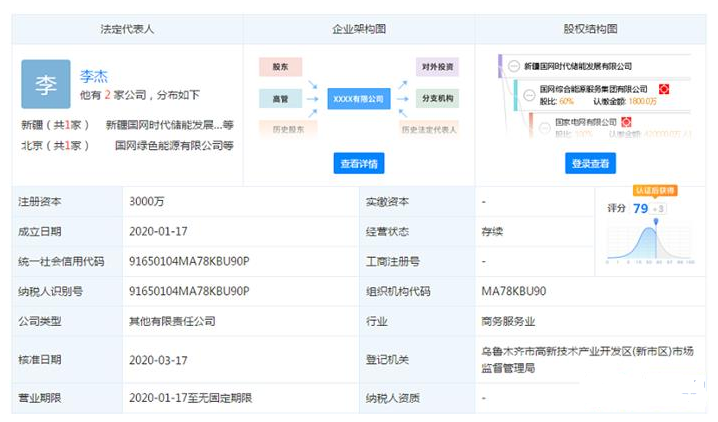Collapse 新疆国网时代储能发展有限公司 tree node
This screenshot has height=422, width=718.
pyautogui.click(x=514, y=66)
